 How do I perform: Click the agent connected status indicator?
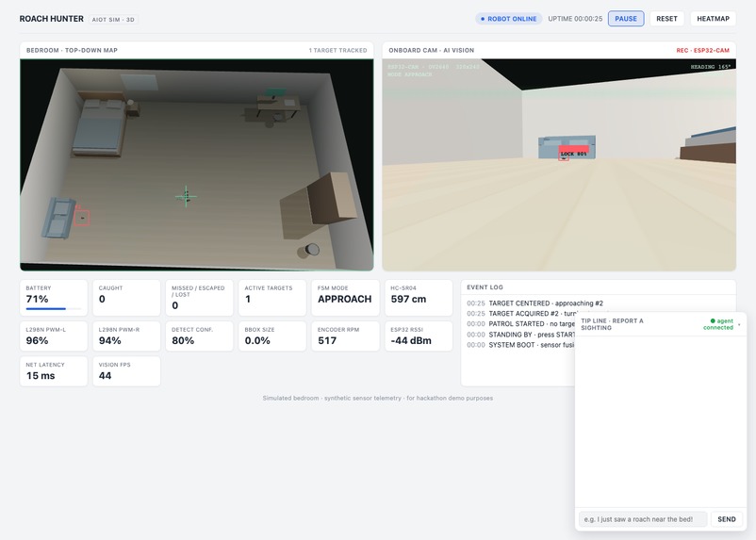(721, 324)
